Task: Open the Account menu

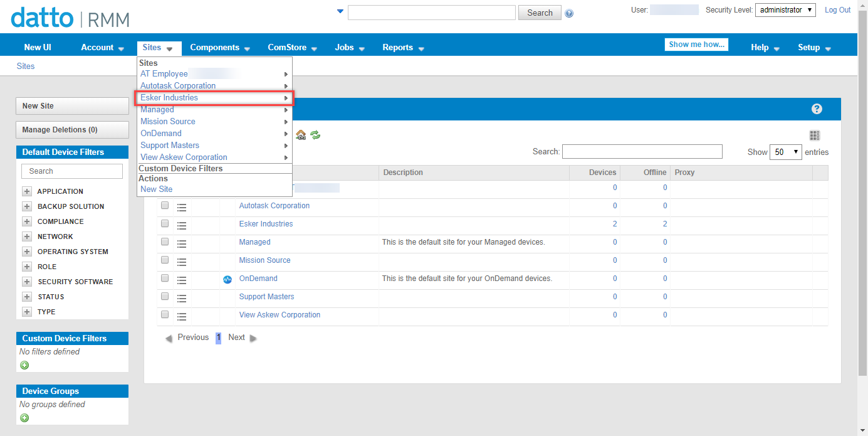Action: coord(103,48)
